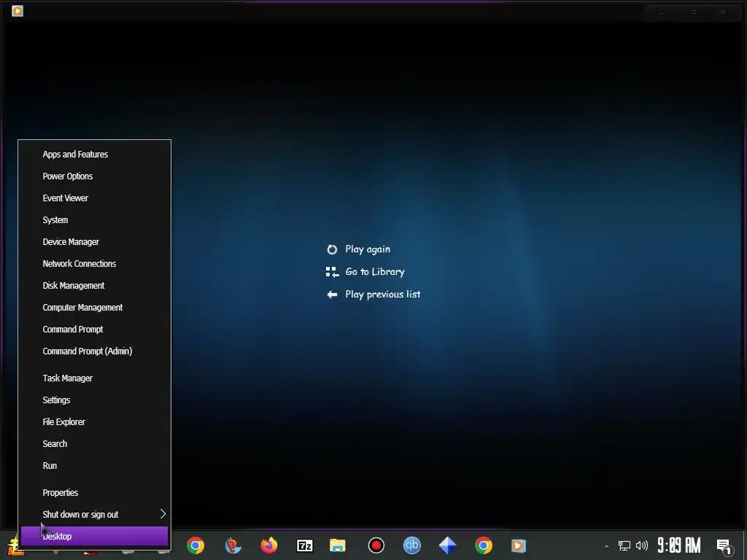Select Properties in the menu
Viewport: 747px width, 560px height.
94,492
